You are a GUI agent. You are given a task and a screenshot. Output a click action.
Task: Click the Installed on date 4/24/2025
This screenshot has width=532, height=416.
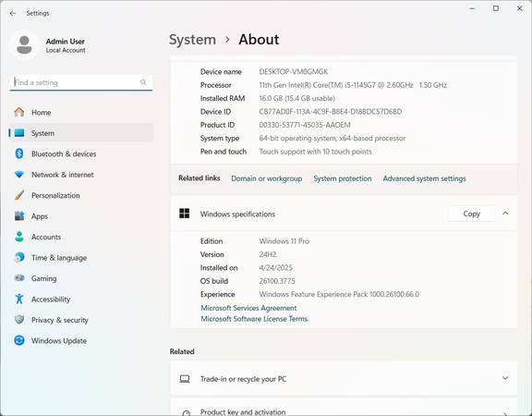pos(275,267)
